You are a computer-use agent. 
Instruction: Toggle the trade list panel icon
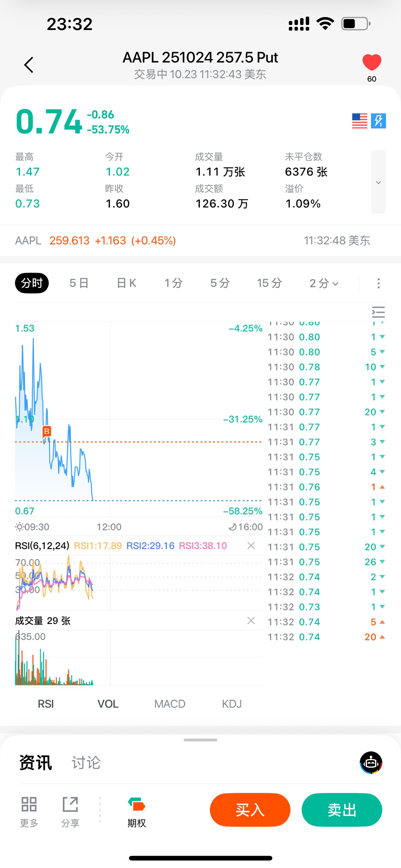point(378,312)
